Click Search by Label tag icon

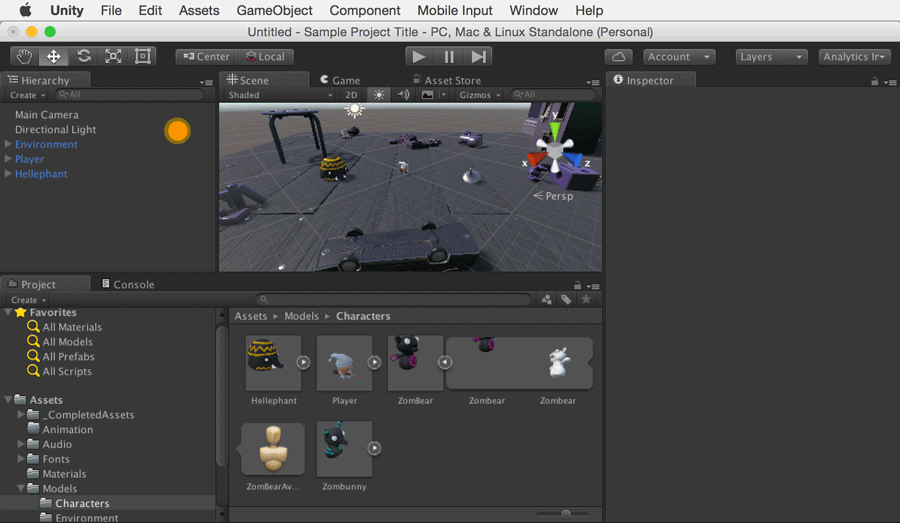(x=567, y=299)
